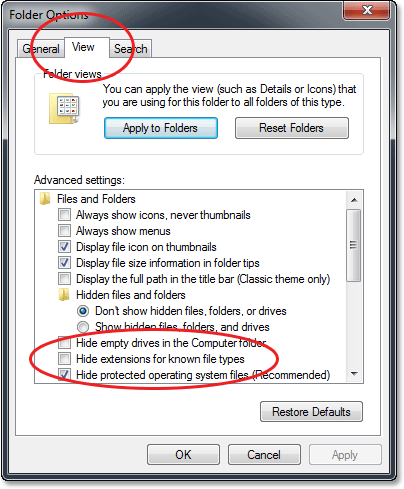Click the Hidden files and folders icon

pos(64,295)
